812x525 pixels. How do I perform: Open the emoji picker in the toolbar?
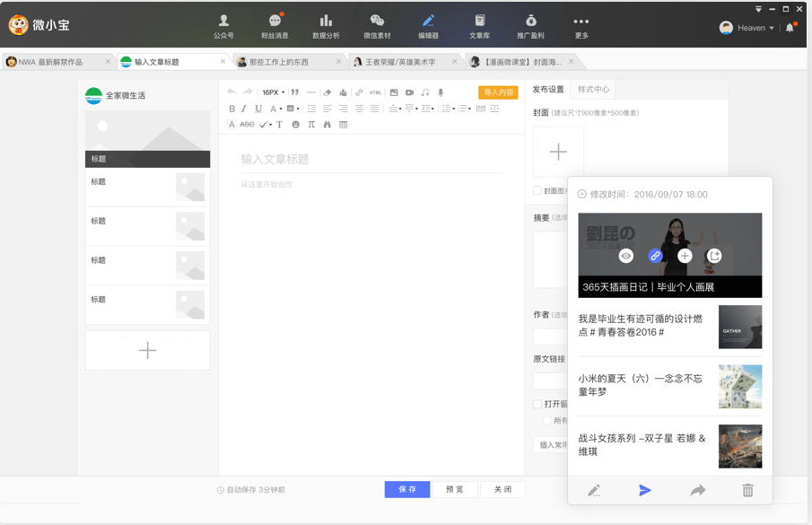[x=296, y=125]
